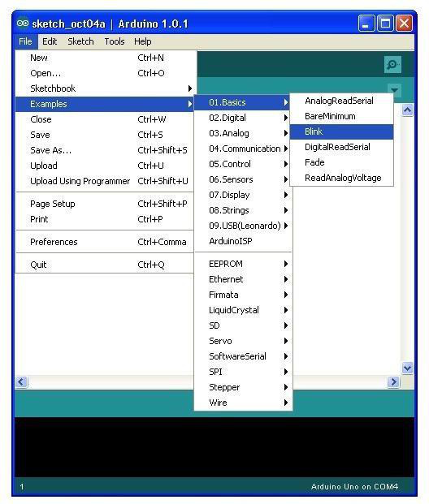
Task: Expand the 04.Communication examples submenu
Action: tap(243, 149)
